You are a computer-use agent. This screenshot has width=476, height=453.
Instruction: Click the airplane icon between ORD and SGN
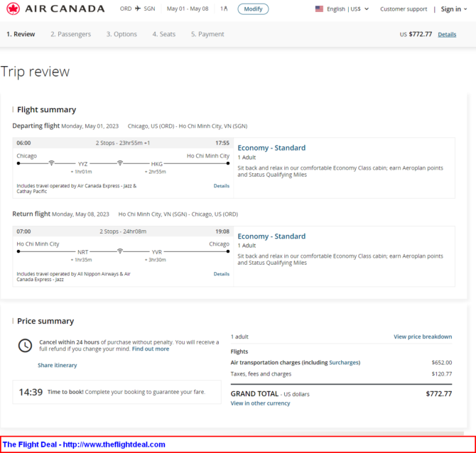pyautogui.click(x=138, y=9)
